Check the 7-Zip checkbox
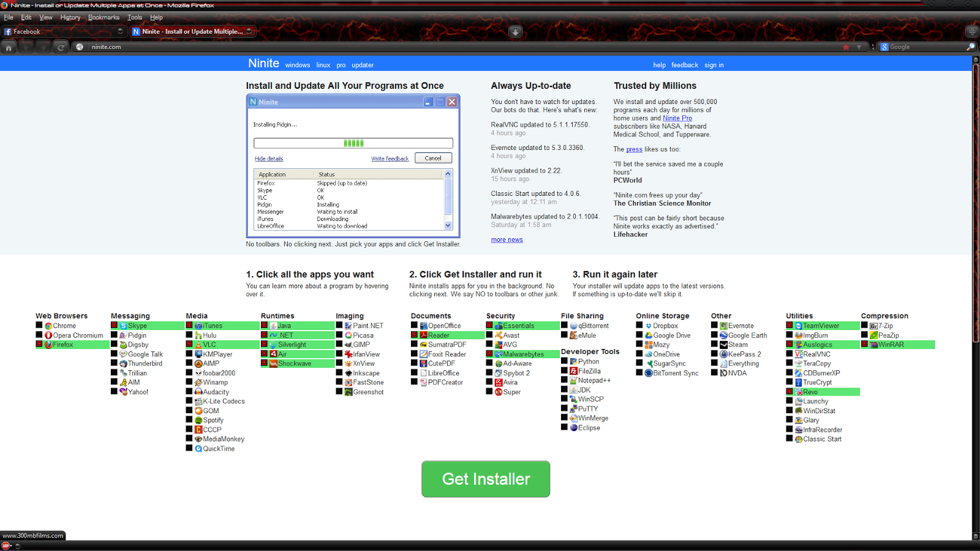Viewport: 980px width, 551px height. coord(864,326)
